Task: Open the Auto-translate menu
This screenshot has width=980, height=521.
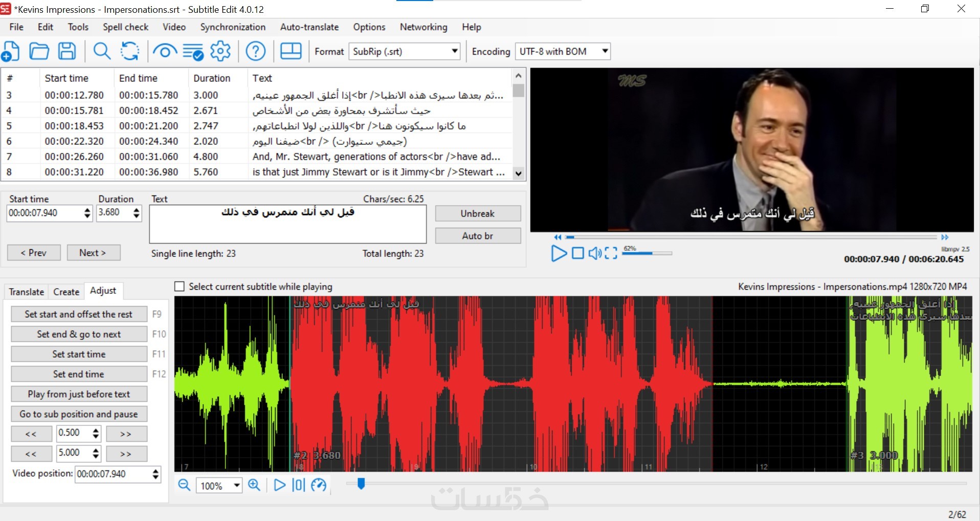Action: (x=309, y=27)
